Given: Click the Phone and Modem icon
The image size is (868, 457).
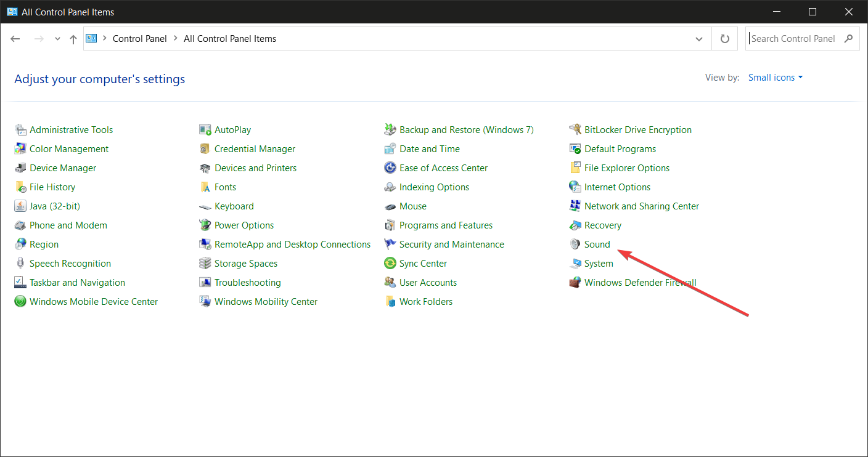Looking at the screenshot, I should coord(20,225).
